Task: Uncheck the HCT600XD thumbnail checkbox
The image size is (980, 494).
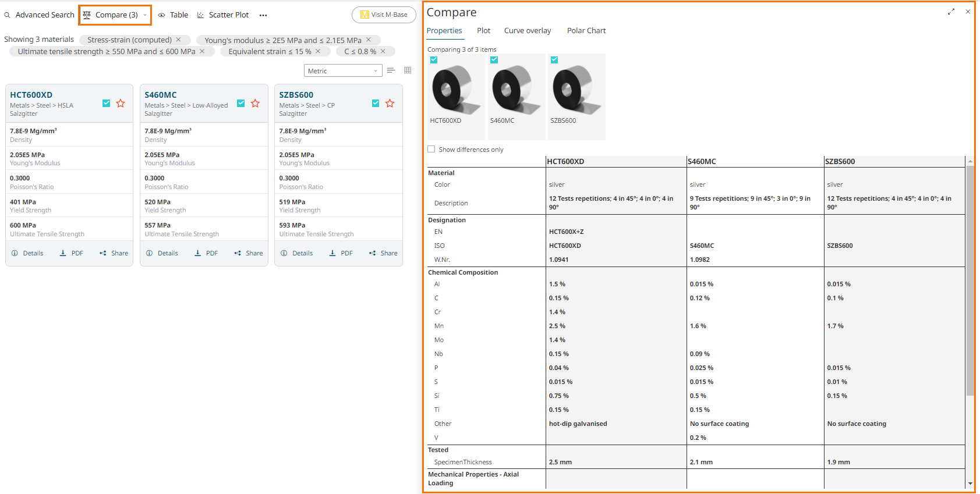Action: click(434, 60)
